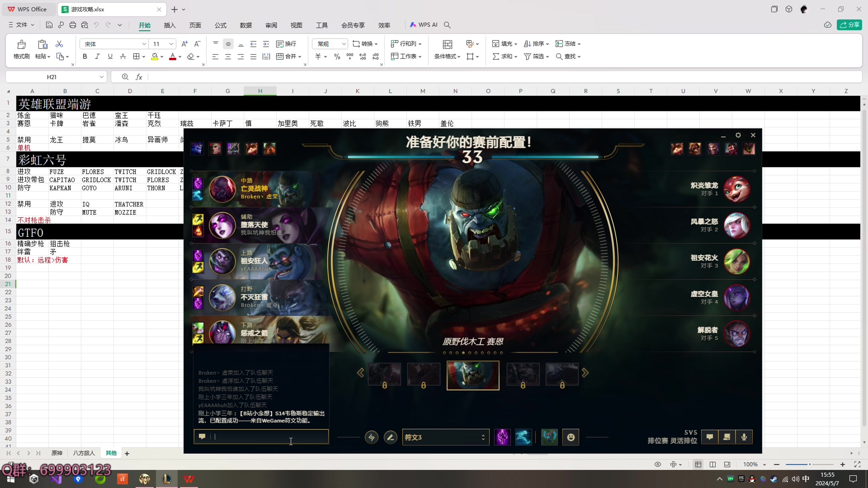Open the font name dropdown (宋体)
Screen dimensions: 868x488
pos(144,44)
